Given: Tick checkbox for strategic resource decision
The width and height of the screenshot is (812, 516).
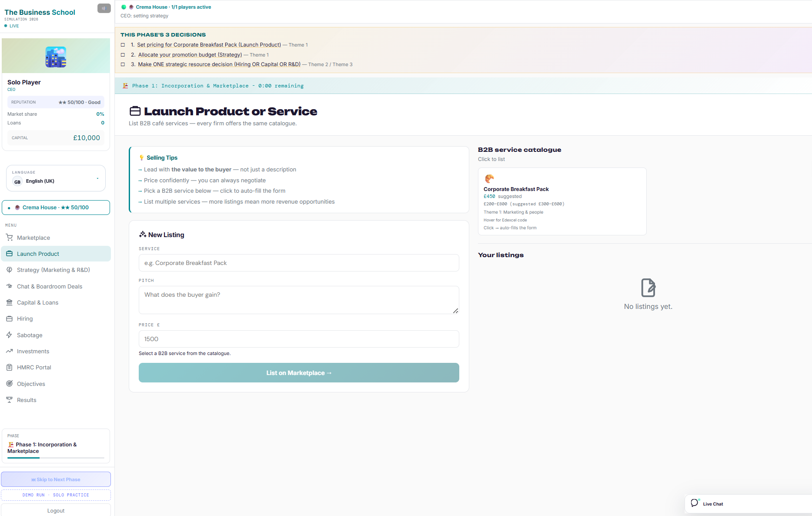Looking at the screenshot, I should [x=123, y=64].
